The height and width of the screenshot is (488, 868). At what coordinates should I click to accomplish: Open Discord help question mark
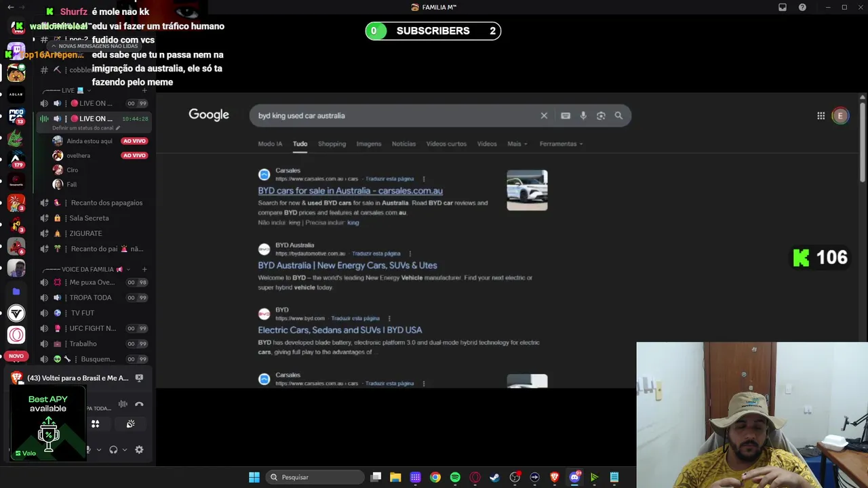[803, 7]
